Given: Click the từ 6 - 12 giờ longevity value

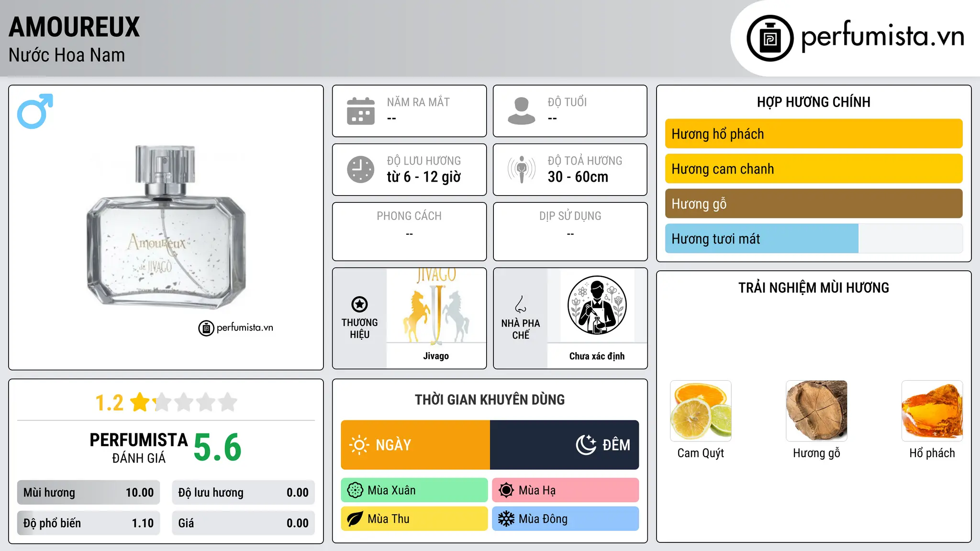Looking at the screenshot, I should 424,177.
